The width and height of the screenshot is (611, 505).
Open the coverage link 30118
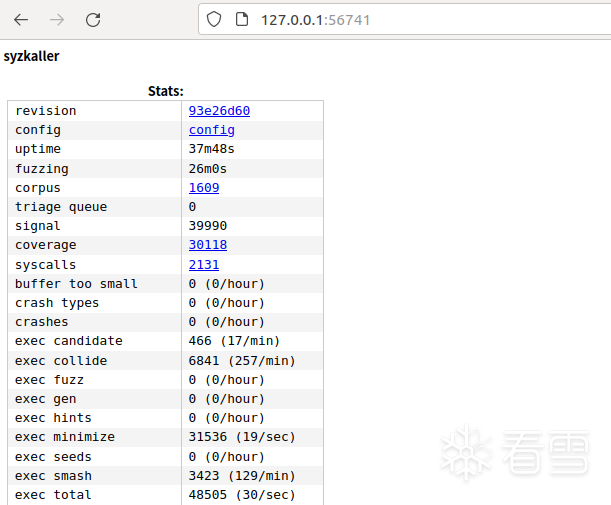pyautogui.click(x=208, y=245)
